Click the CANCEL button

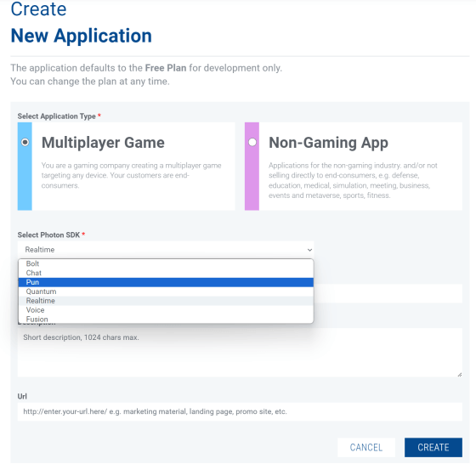coord(366,447)
